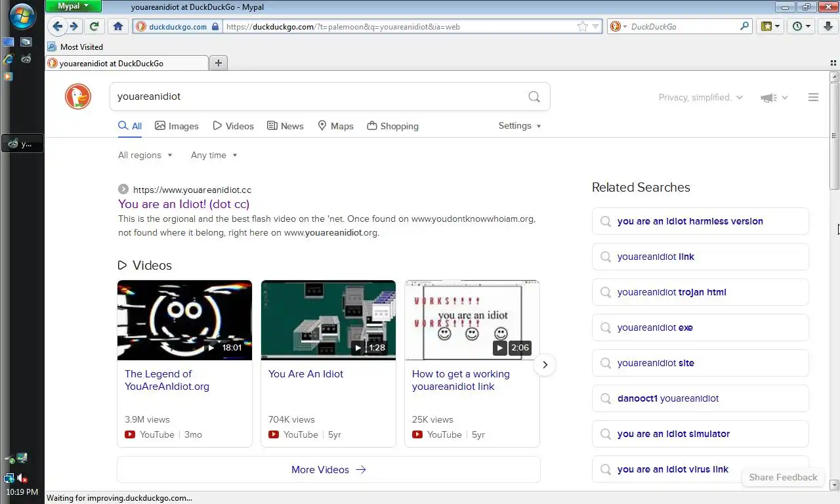
Task: Click the Share Feedback button
Action: (783, 477)
